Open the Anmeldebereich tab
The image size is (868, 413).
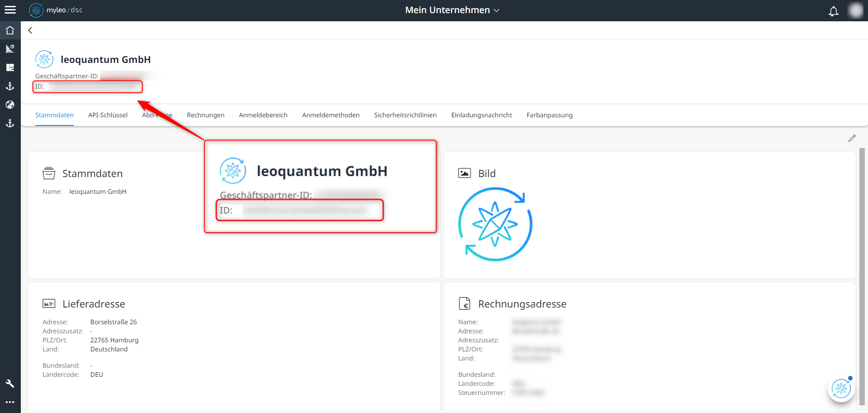(263, 115)
